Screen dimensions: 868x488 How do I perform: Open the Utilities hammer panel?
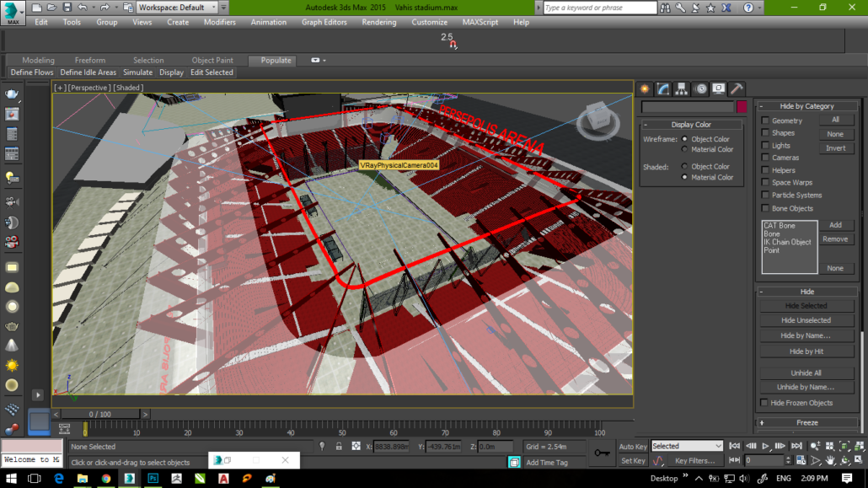(737, 88)
